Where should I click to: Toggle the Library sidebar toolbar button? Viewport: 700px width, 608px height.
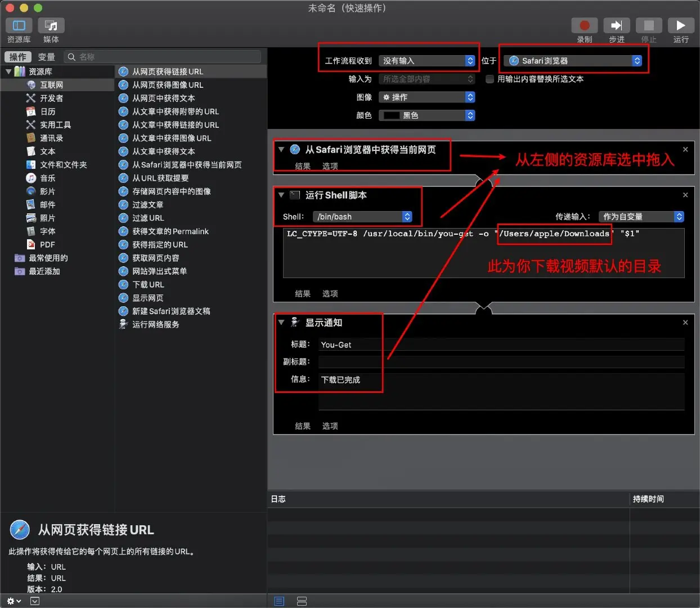tap(19, 25)
